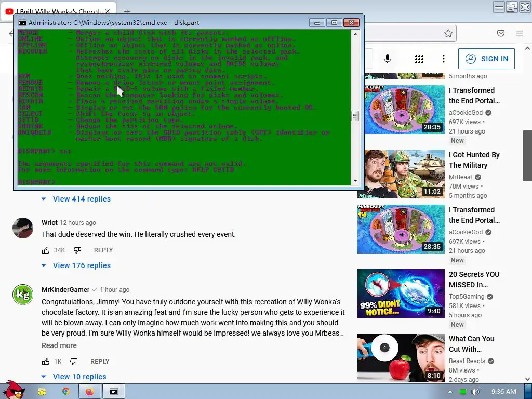532x399 pixels.
Task: Click the browser back arrow
Action: 10,33
